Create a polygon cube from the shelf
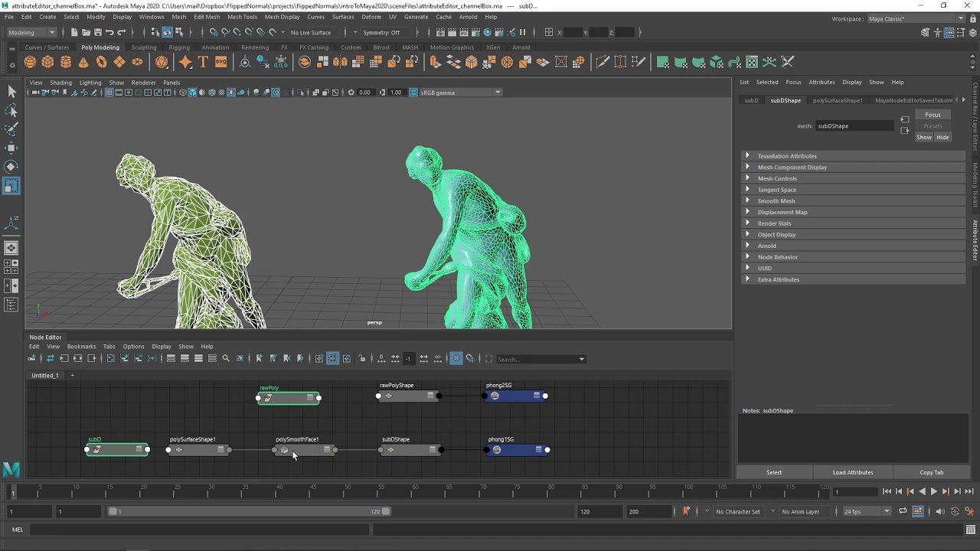The height and width of the screenshot is (551, 980). [47, 62]
